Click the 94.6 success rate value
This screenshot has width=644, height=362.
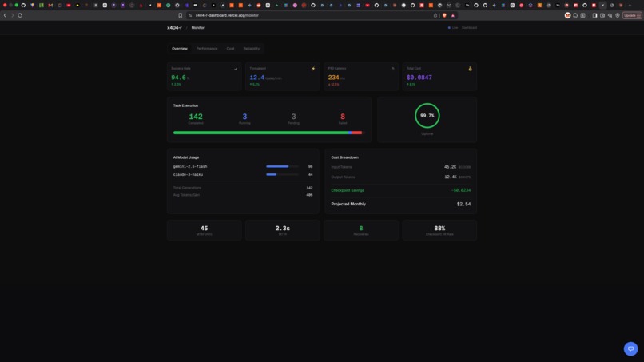179,78
